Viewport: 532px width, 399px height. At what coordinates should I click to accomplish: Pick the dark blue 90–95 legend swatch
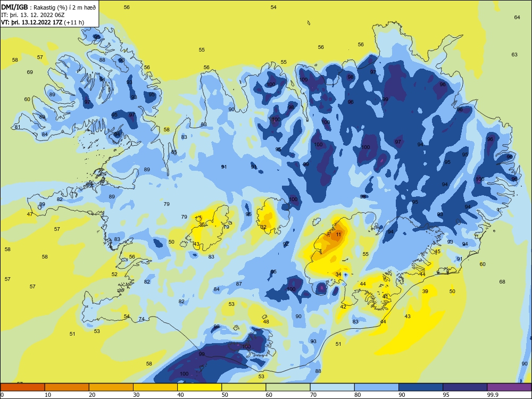tap(421, 387)
